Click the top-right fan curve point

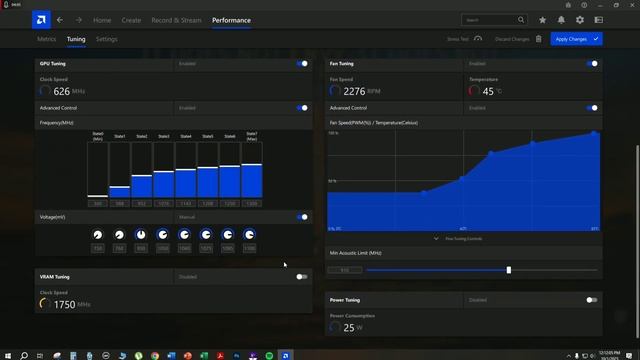594,133
